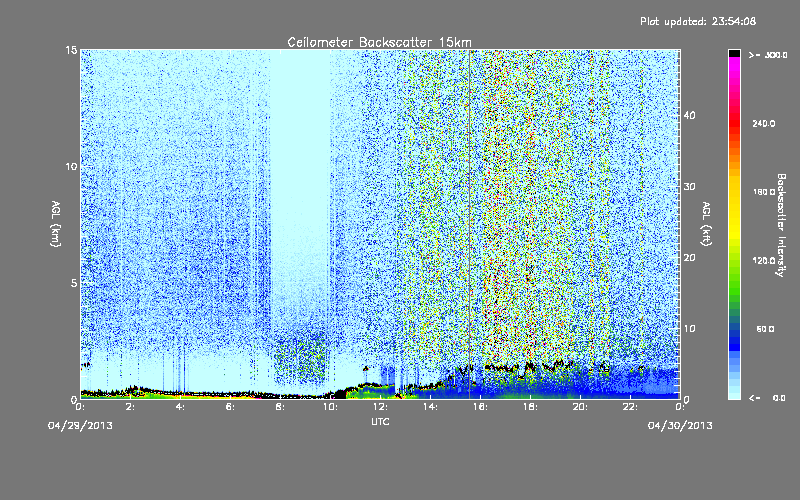Click the 180.0 colorbar value label
800x500 pixels.
pos(764,192)
